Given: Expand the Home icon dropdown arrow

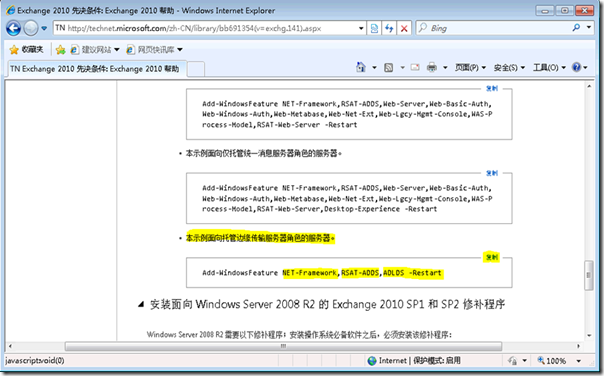Looking at the screenshot, I should point(374,68).
